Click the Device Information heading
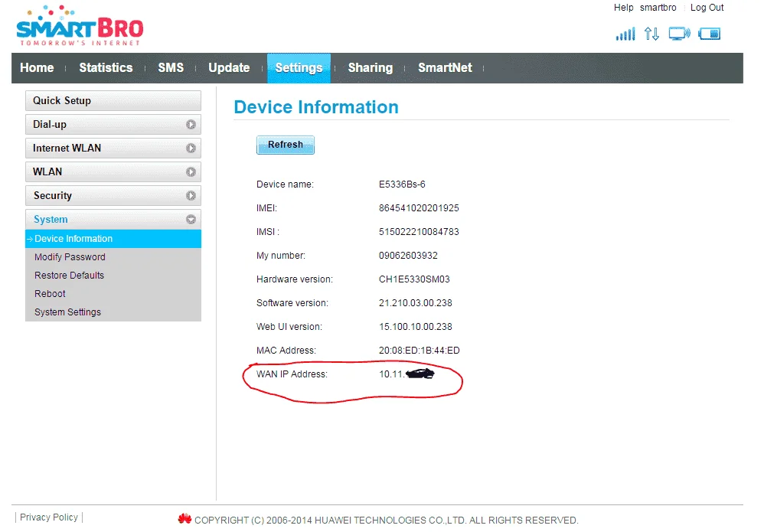 (316, 107)
